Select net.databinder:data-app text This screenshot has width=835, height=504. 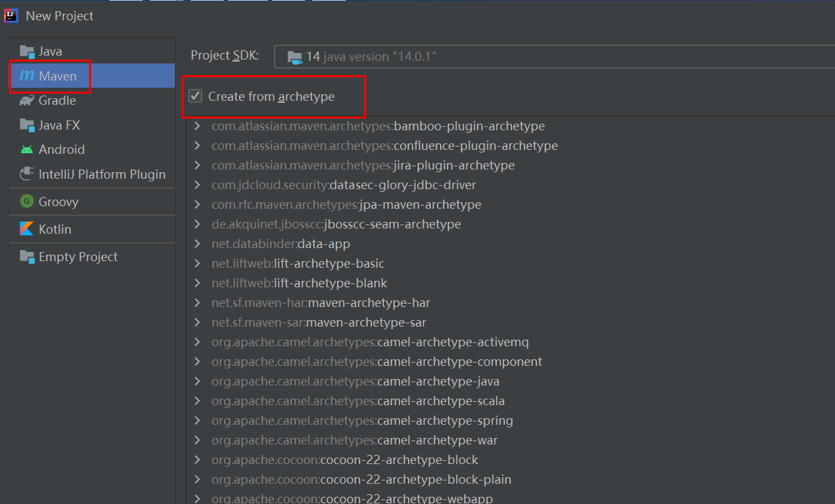coord(281,244)
